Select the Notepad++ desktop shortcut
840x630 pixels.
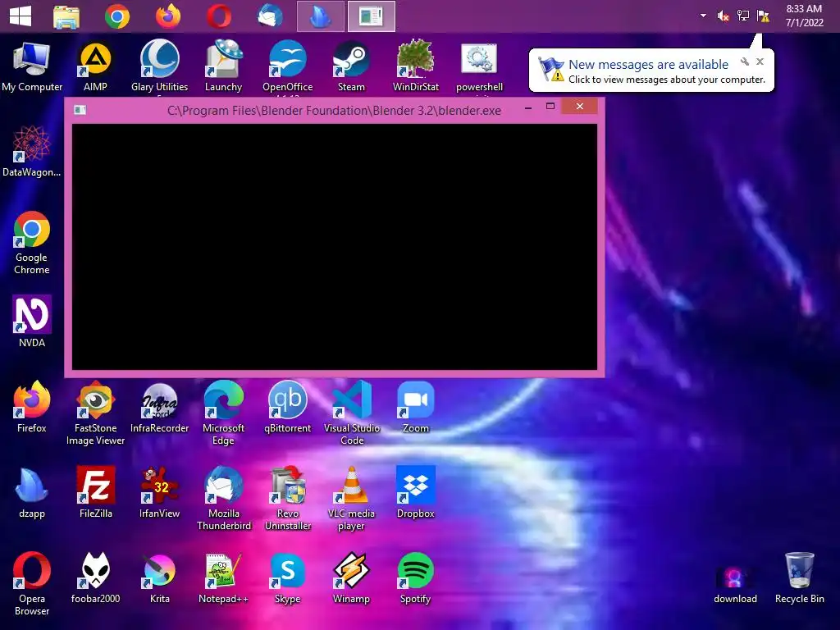tap(223, 577)
